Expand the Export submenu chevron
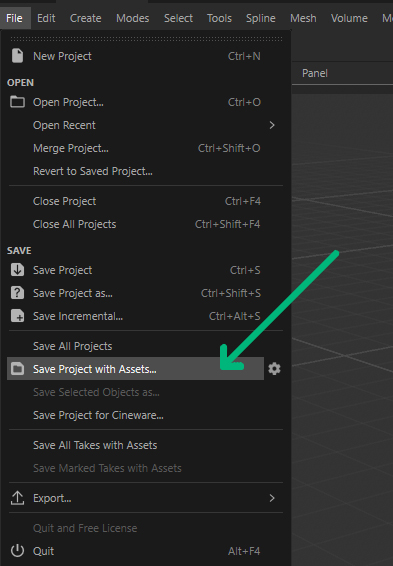Viewport: 393px width, 566px height. (272, 498)
